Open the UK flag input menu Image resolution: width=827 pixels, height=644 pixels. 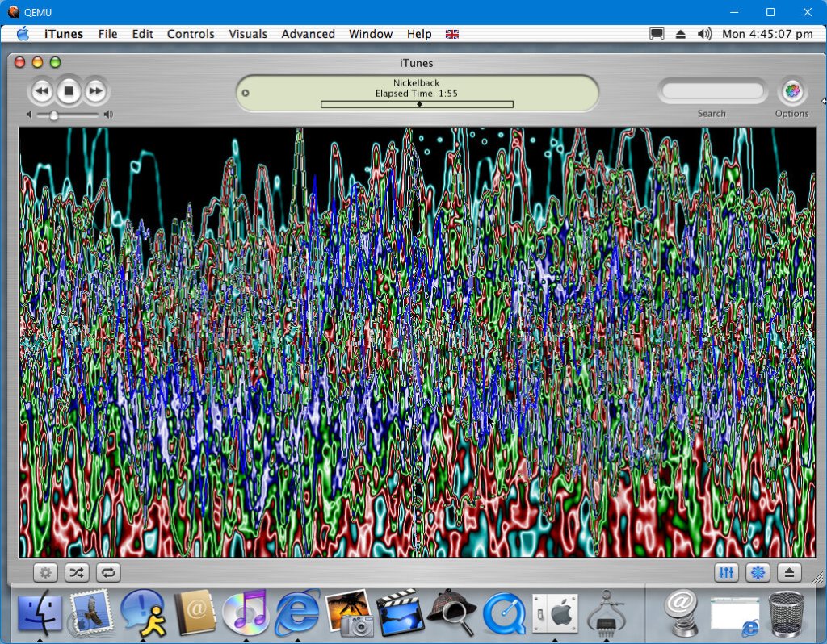coord(451,34)
